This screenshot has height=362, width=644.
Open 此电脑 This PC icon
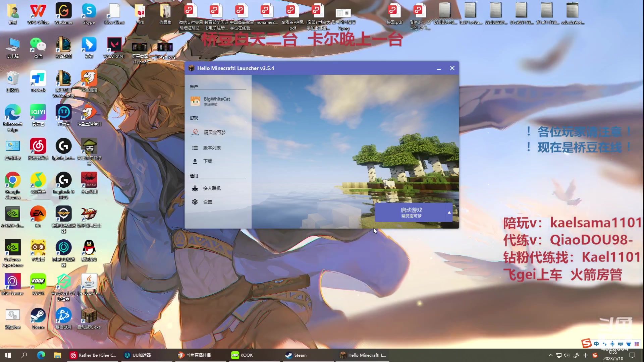pyautogui.click(x=13, y=48)
